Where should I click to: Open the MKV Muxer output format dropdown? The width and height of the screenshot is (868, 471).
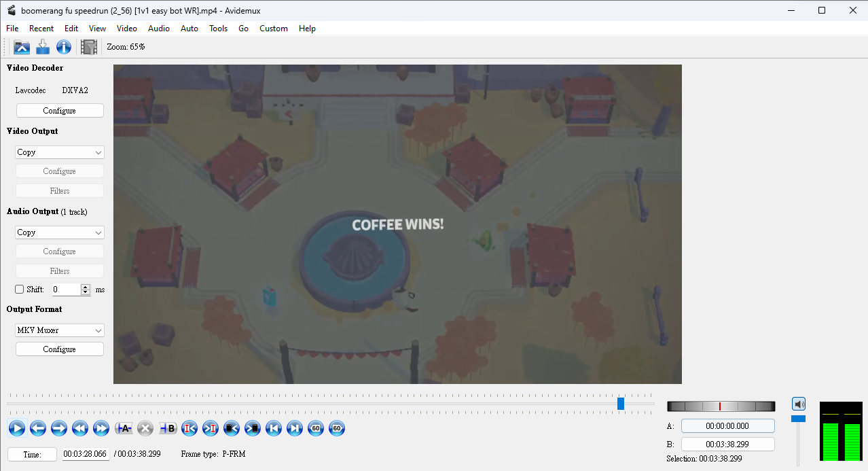click(60, 330)
